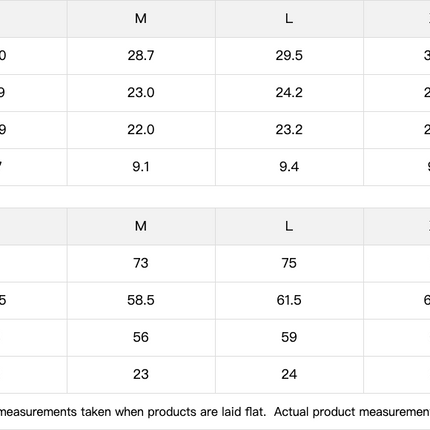Click the L header in top table
This screenshot has width=430, height=430.
(x=289, y=19)
